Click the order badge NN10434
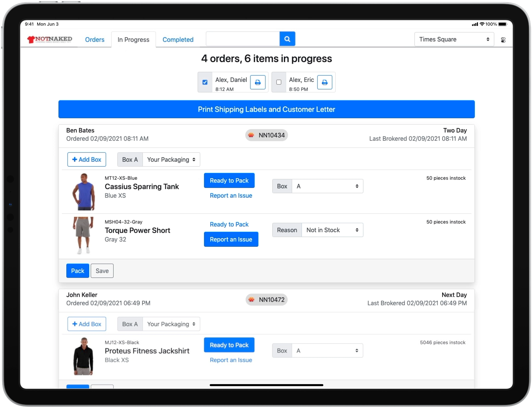The height and width of the screenshot is (408, 532). (x=266, y=135)
